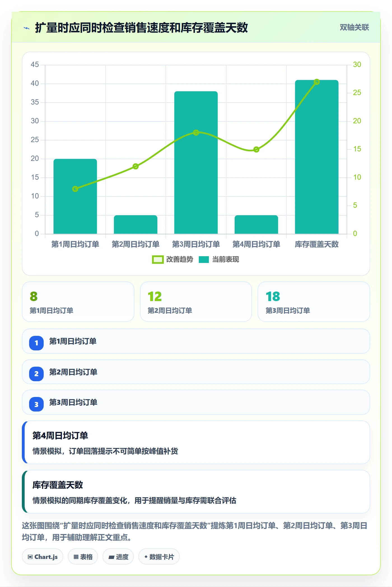The width and height of the screenshot is (392, 587).
Task: Toggle the 改善趋势 legend swatch
Action: (158, 260)
